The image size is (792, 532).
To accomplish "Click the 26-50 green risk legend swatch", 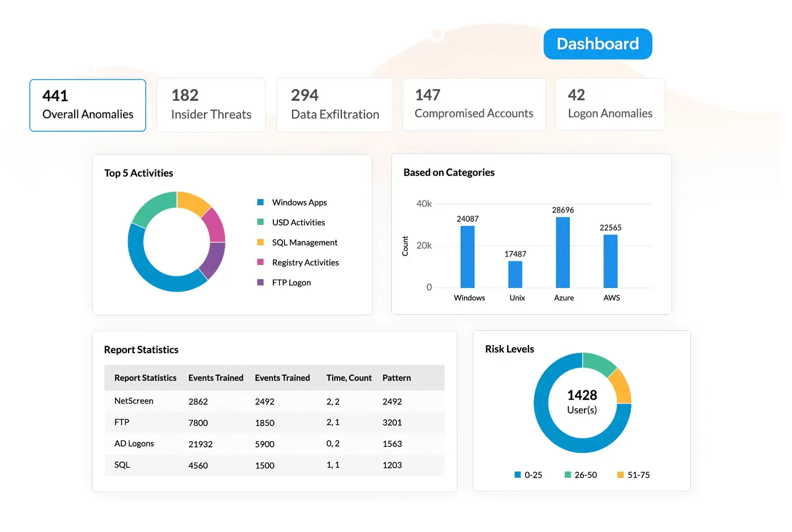I will pos(568,475).
